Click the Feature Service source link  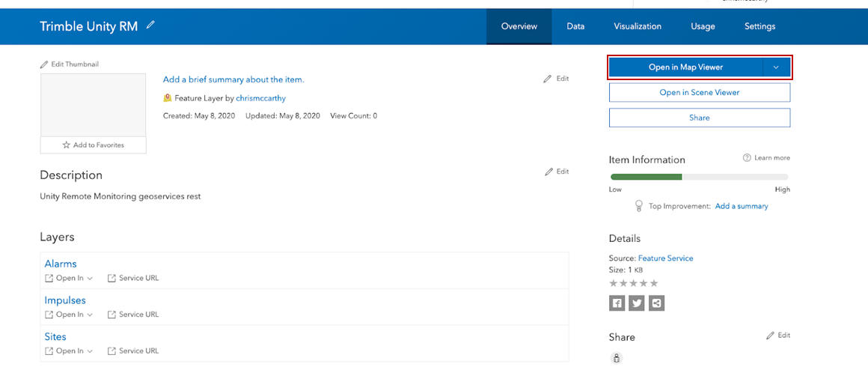(665, 258)
